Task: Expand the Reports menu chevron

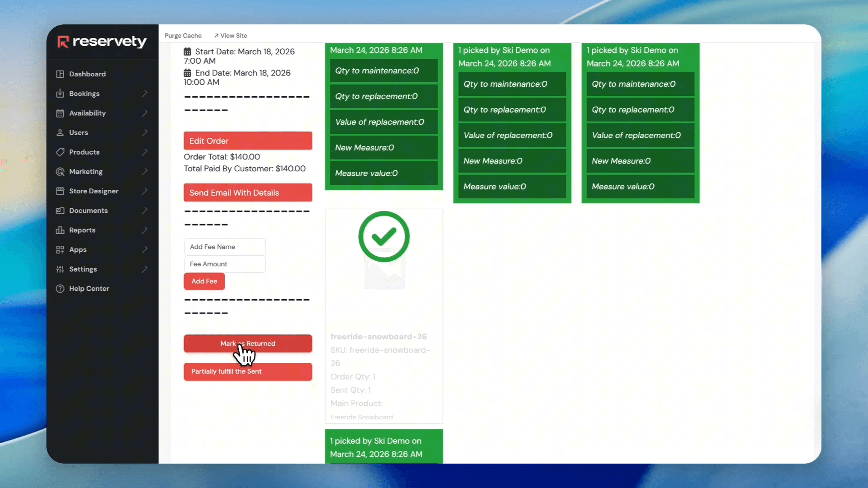Action: pos(145,230)
